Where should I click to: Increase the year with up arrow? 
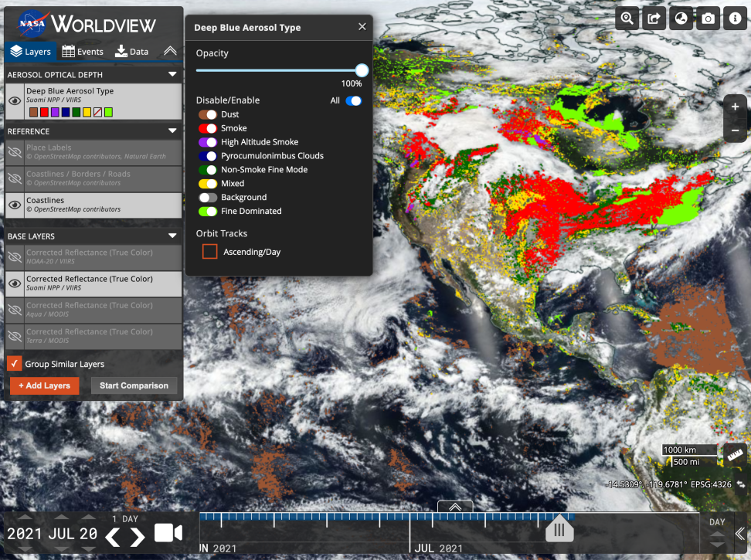click(25, 518)
